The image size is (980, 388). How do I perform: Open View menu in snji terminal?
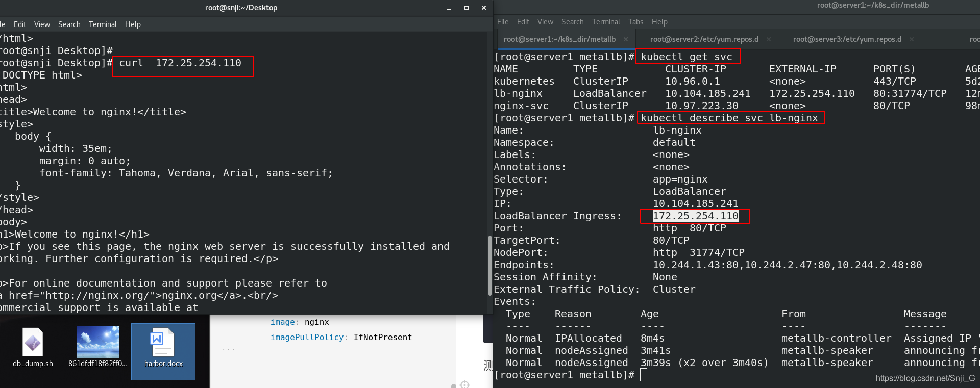(42, 24)
